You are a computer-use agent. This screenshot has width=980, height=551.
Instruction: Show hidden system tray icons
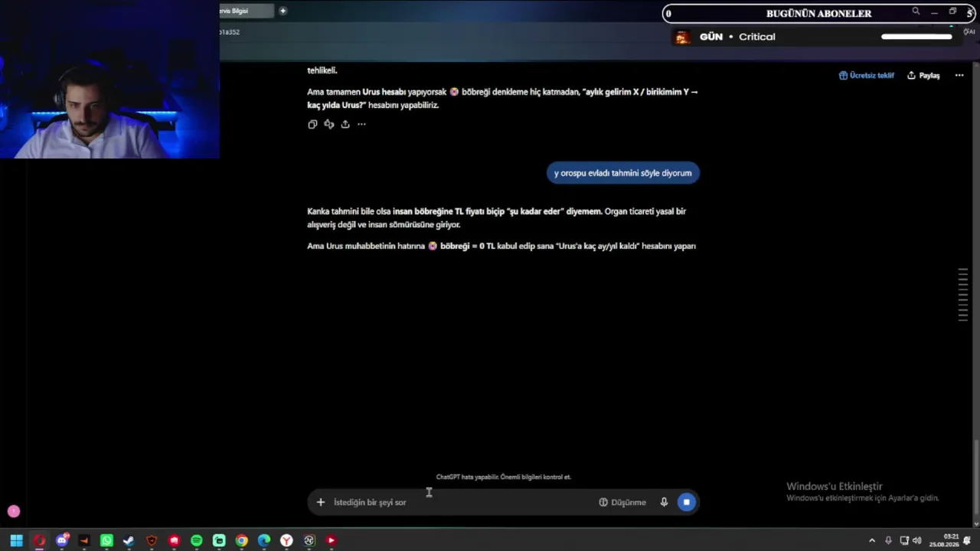871,540
